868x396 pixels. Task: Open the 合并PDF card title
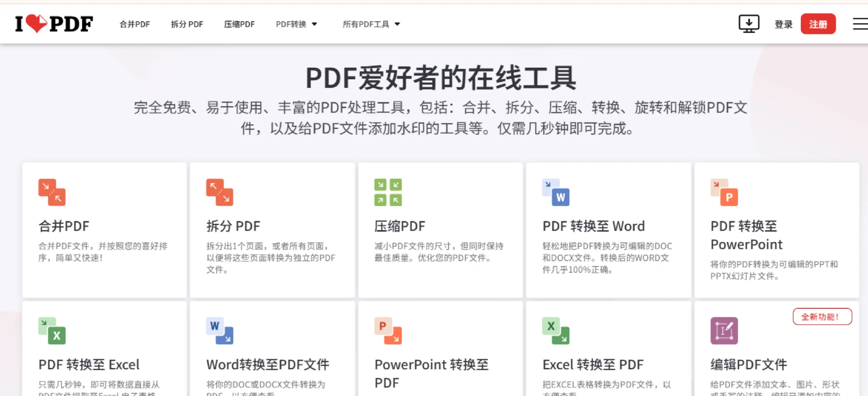[64, 226]
